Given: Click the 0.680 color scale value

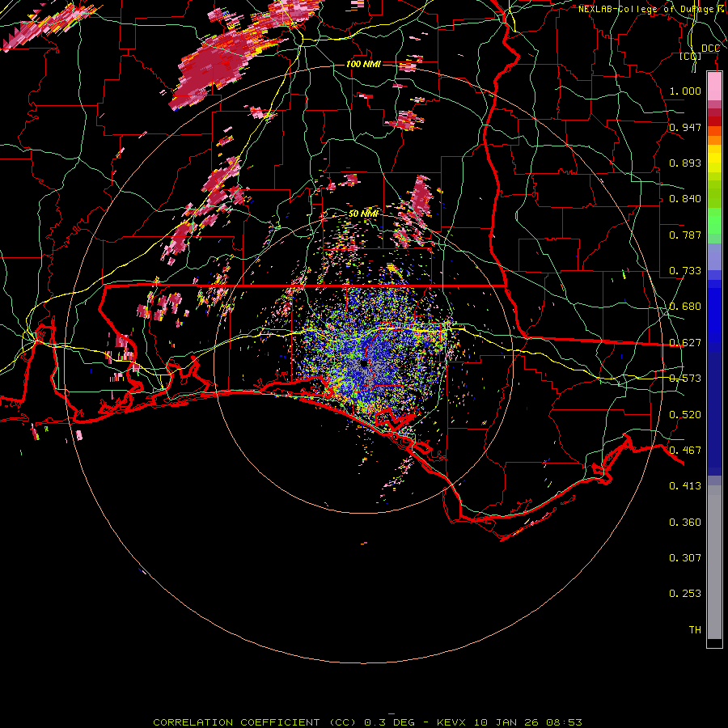Looking at the screenshot, I should [685, 307].
